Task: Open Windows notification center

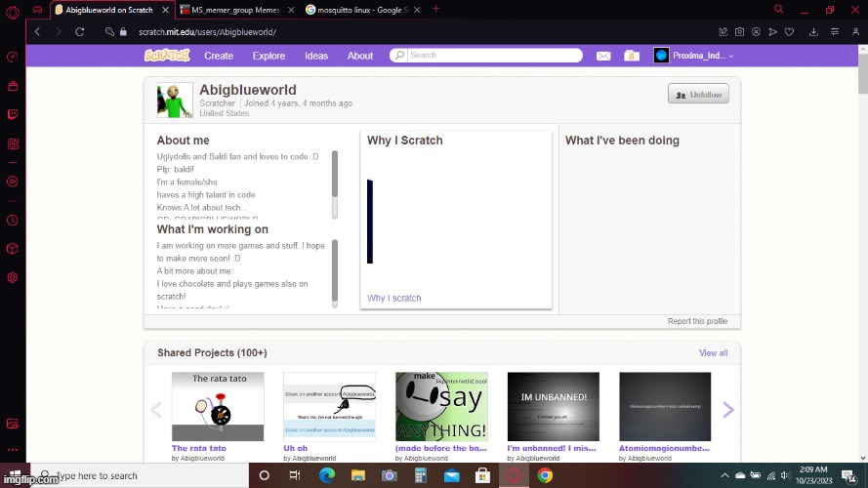Action: (849, 476)
